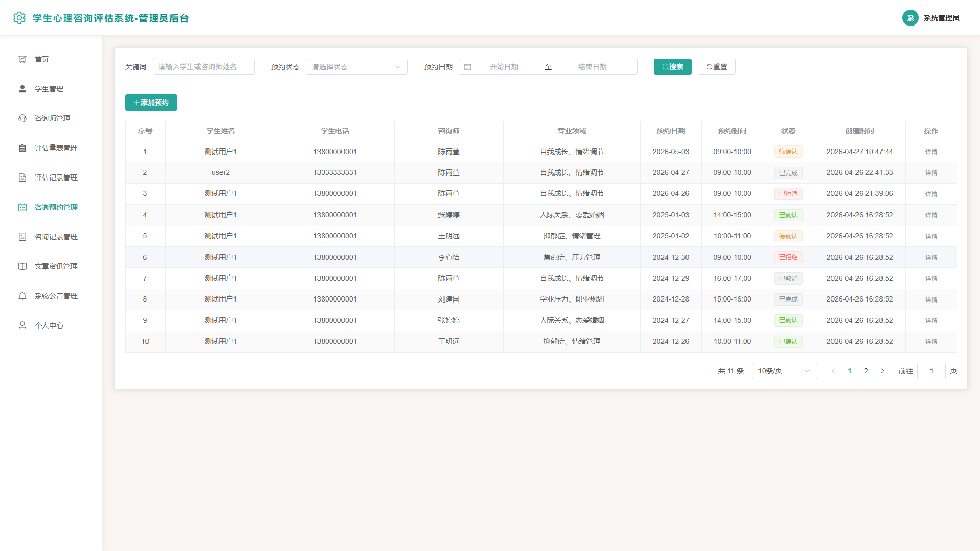980x551 pixels.
Task: Click the settings gear logo icon
Action: tap(19, 18)
